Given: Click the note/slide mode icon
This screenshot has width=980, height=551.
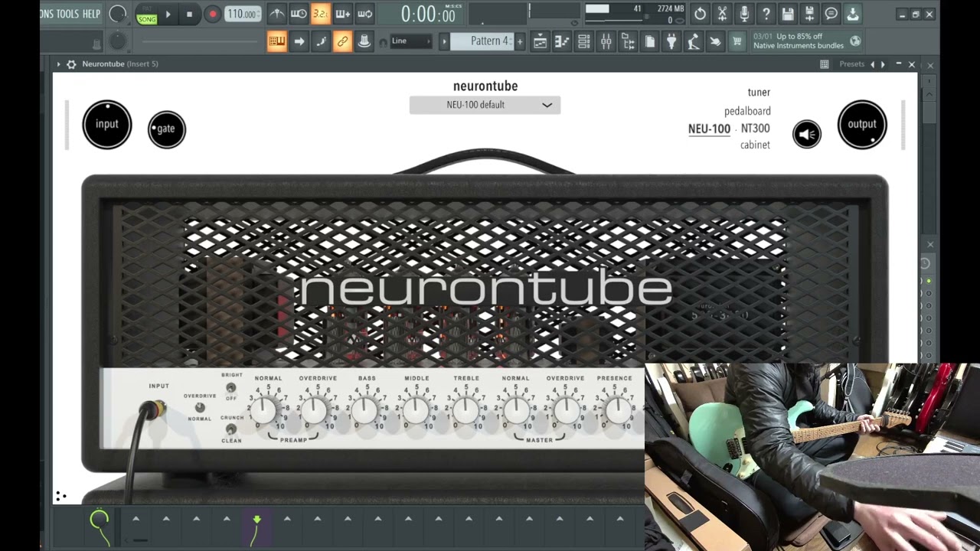Looking at the screenshot, I should [x=321, y=41].
